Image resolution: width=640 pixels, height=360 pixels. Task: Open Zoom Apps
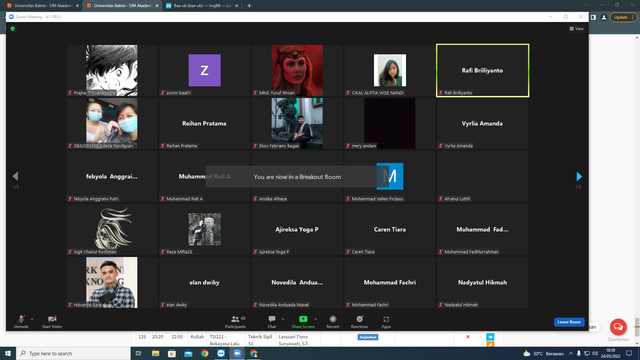pyautogui.click(x=386, y=322)
